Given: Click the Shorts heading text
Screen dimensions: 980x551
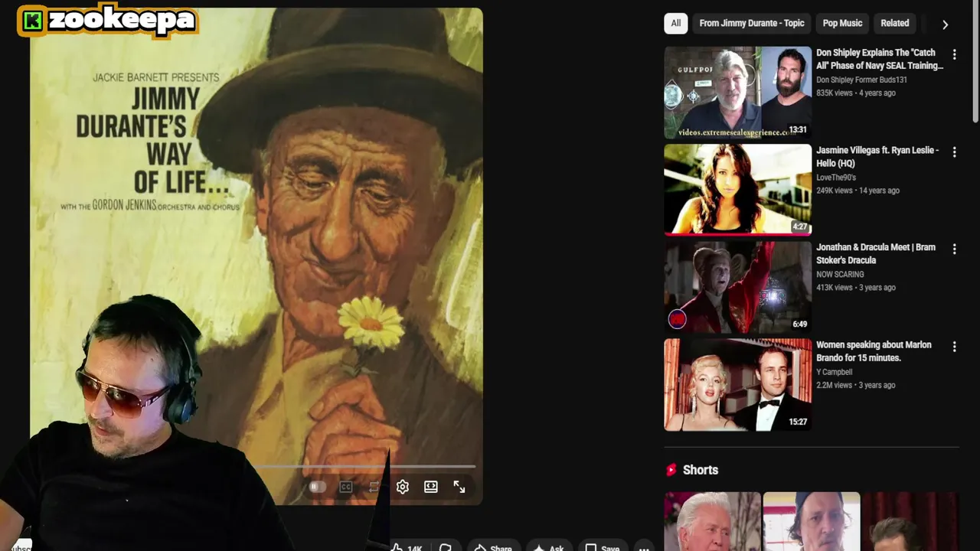Looking at the screenshot, I should pyautogui.click(x=701, y=470).
